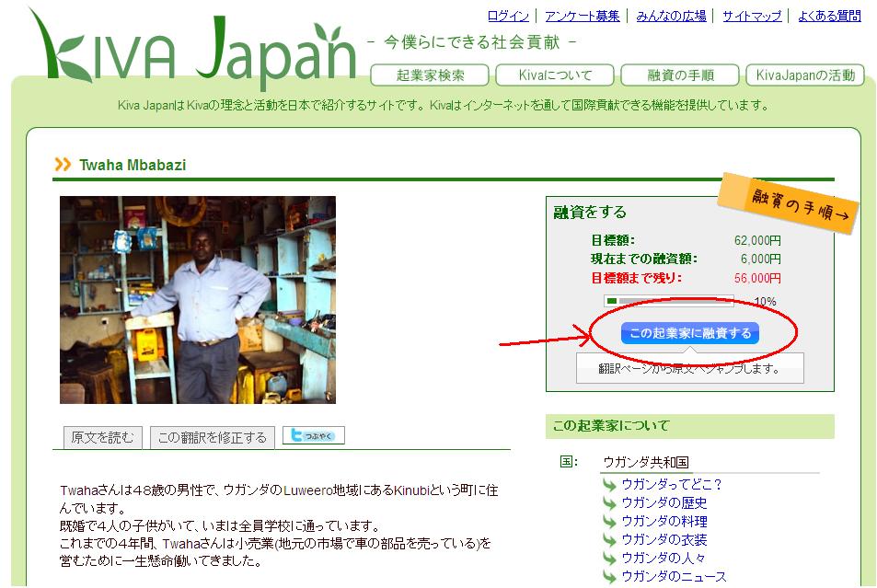
Task: Click the この起業家について section header
Action: [x=689, y=426]
